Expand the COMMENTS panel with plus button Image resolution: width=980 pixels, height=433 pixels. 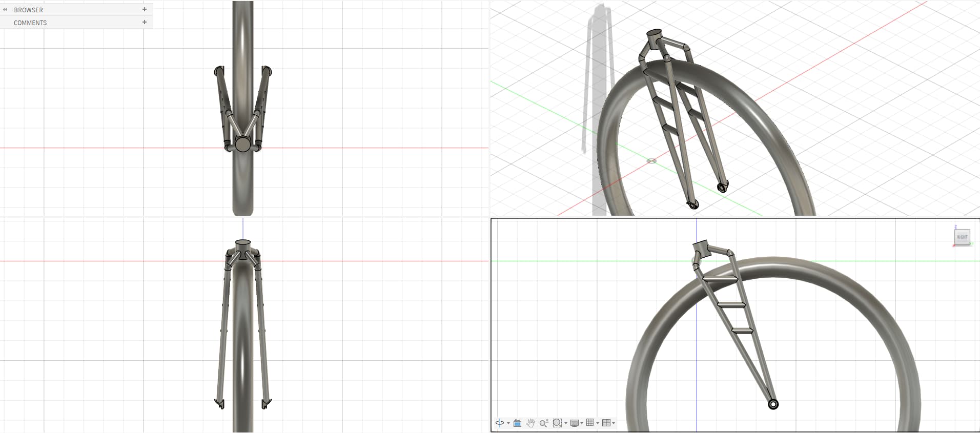[x=145, y=22]
